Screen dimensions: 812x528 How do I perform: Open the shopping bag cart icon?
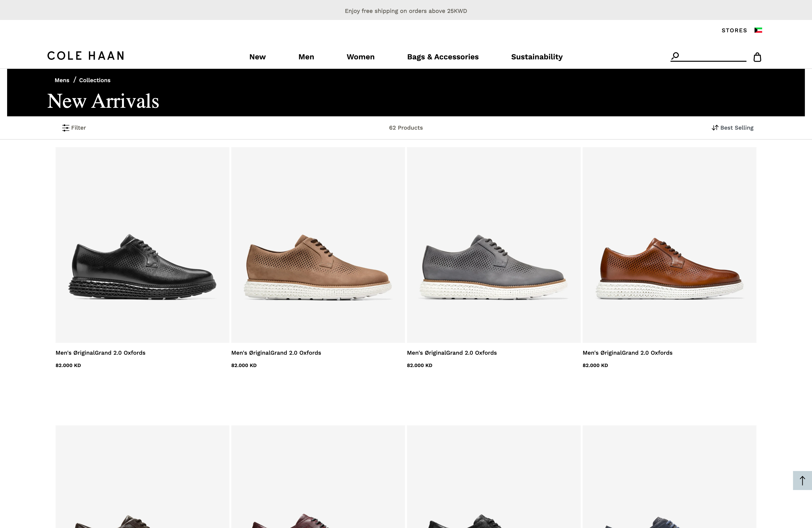[757, 57]
